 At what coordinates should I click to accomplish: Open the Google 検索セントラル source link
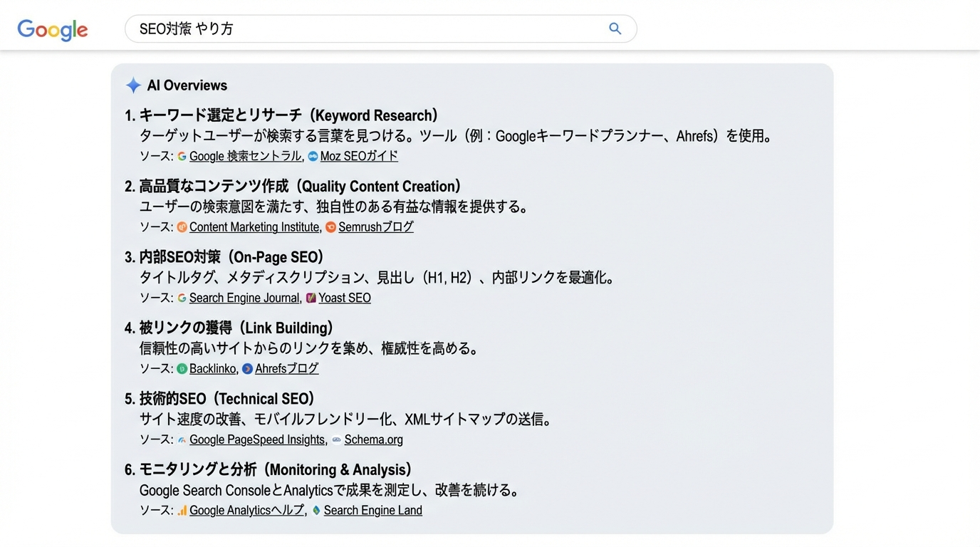coord(245,156)
